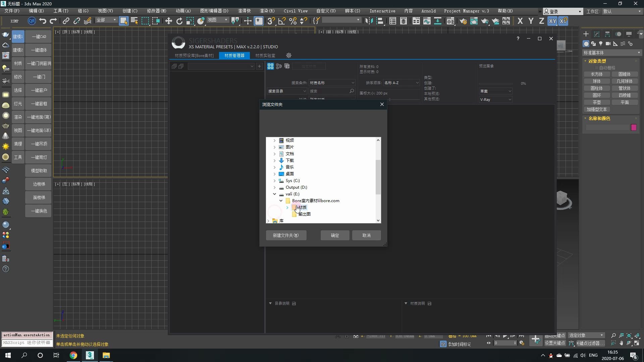644x362 pixels.
Task: Activate the Select Object tool
Action: pyautogui.click(x=123, y=21)
